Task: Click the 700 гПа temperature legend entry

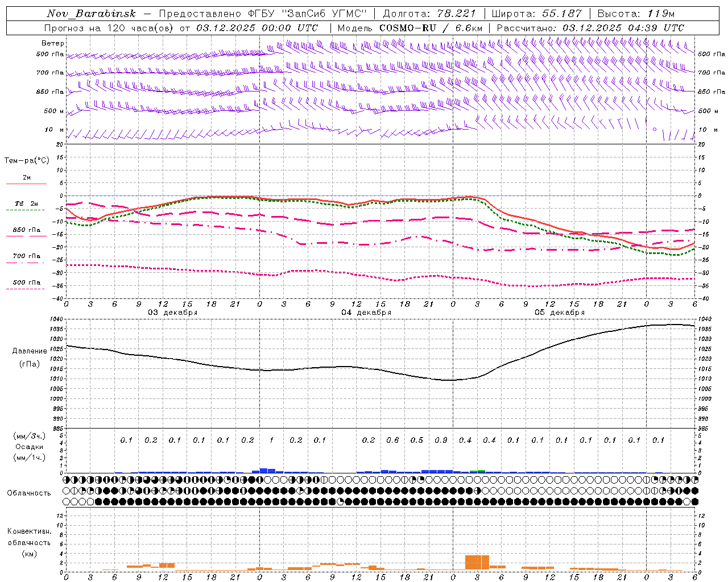Action: coord(26,256)
